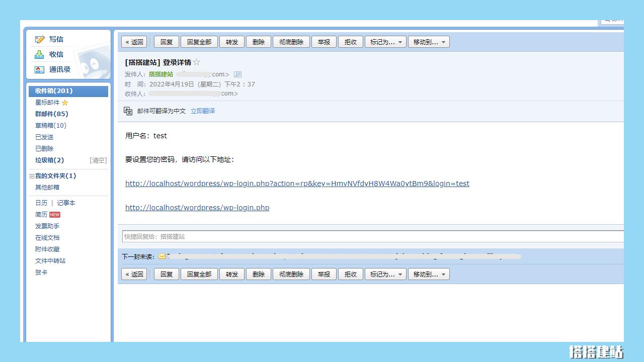Open the 通讯录 contacts icon

click(40, 69)
